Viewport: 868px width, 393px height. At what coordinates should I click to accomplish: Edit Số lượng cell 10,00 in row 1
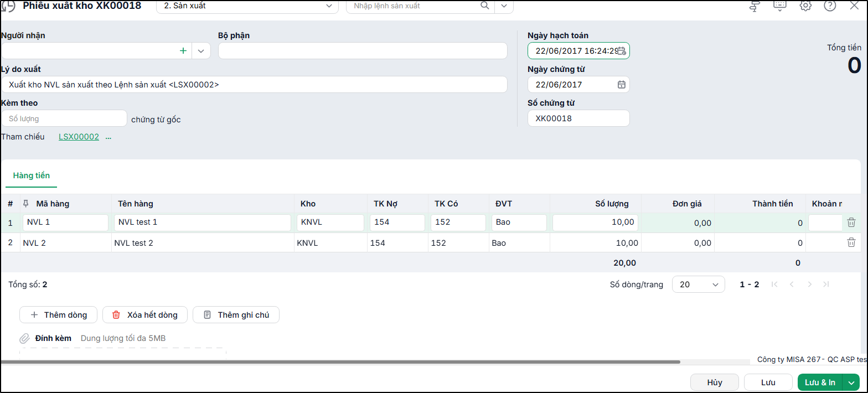(x=596, y=223)
